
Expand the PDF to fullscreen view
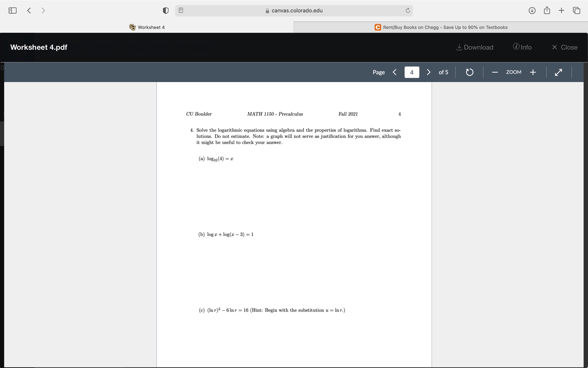coord(558,72)
